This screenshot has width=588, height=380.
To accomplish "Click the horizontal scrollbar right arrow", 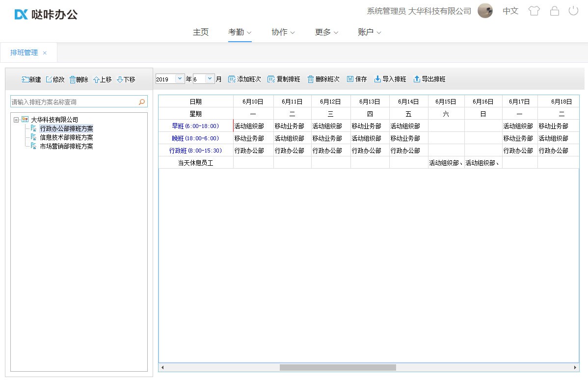I will [575, 367].
